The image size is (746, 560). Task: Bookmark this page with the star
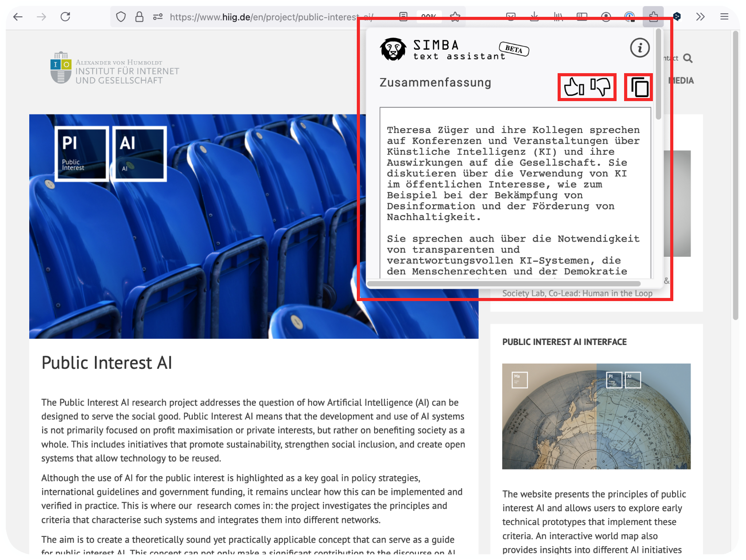click(x=455, y=16)
